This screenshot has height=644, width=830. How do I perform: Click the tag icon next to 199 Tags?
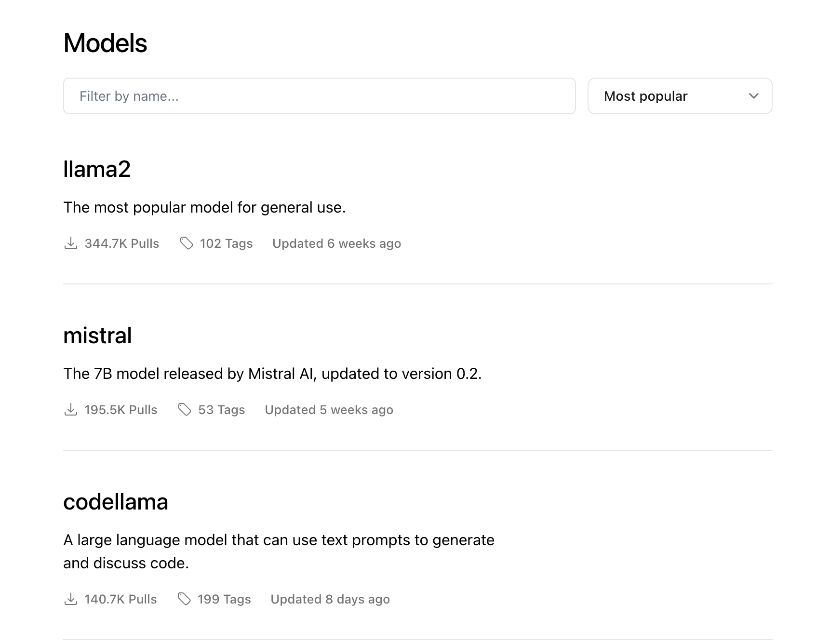(x=184, y=599)
